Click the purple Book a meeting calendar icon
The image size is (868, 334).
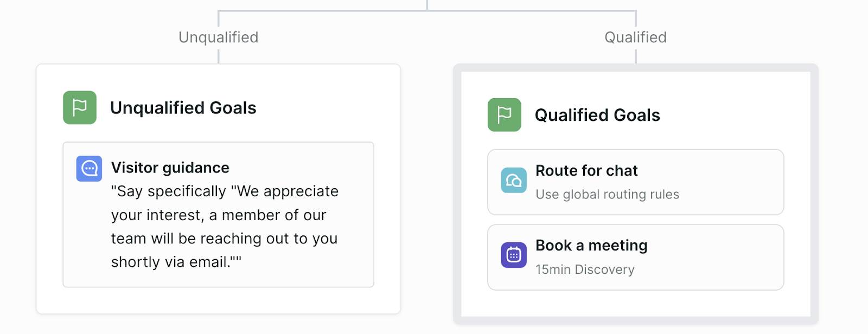point(514,255)
